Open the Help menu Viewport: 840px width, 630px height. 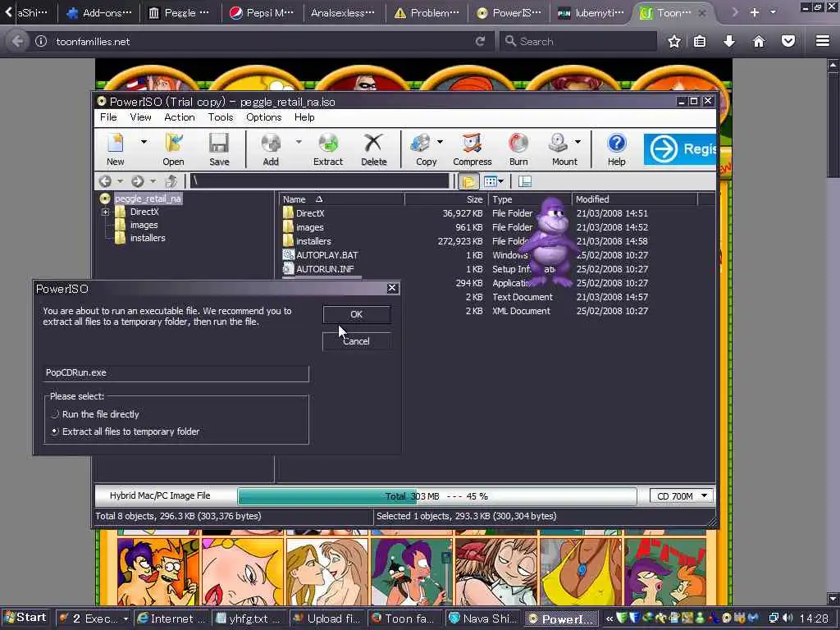click(x=304, y=117)
